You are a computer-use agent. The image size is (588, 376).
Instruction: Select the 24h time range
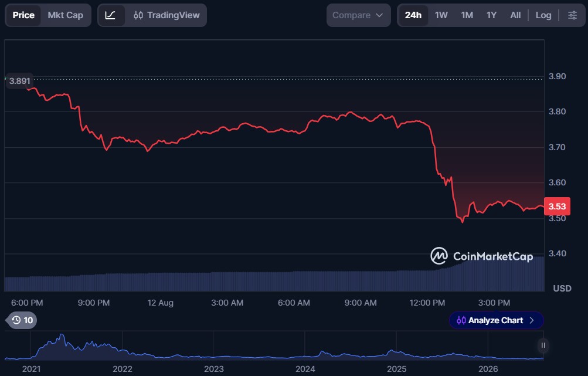(413, 15)
